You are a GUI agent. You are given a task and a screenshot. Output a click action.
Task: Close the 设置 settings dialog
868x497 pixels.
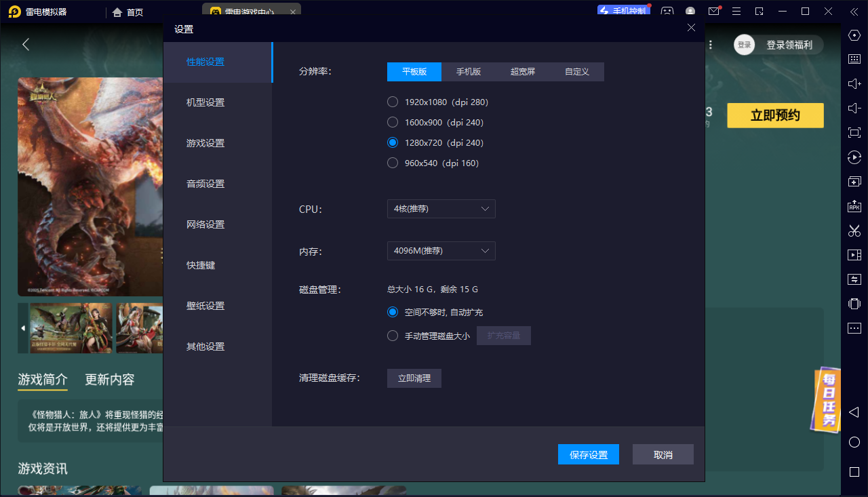691,28
